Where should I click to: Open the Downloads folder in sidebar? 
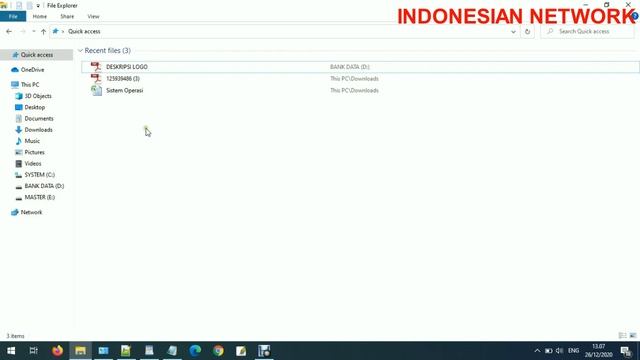click(38, 130)
